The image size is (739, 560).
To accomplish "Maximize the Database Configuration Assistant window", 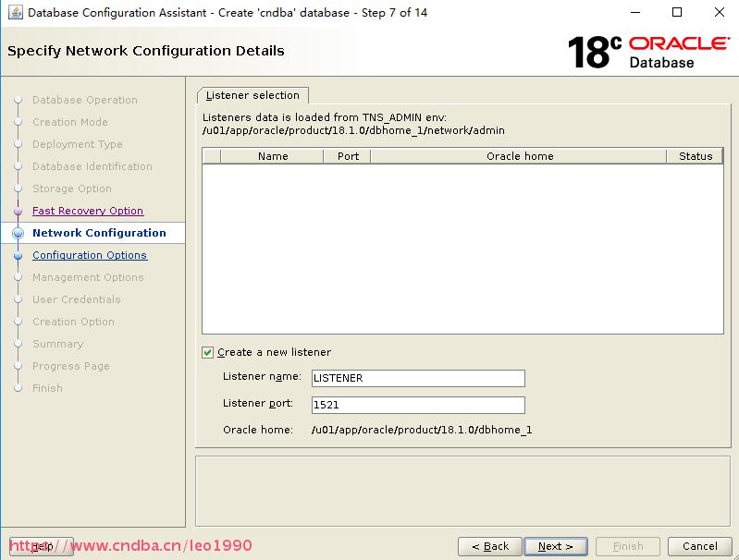I will (677, 12).
